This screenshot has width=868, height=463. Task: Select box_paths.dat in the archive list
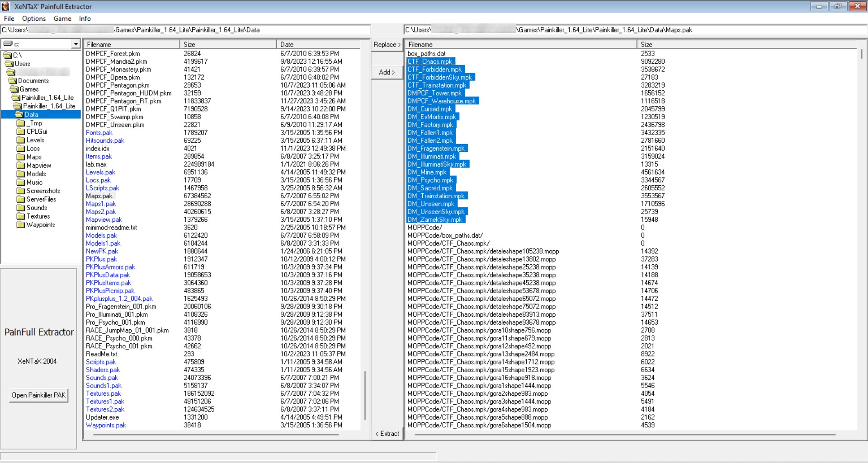point(426,54)
